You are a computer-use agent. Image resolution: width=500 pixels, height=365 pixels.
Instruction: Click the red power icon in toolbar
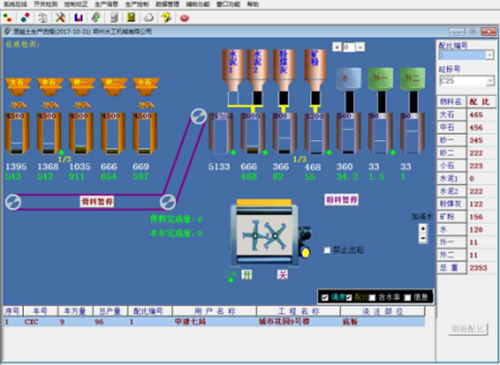coord(184,18)
